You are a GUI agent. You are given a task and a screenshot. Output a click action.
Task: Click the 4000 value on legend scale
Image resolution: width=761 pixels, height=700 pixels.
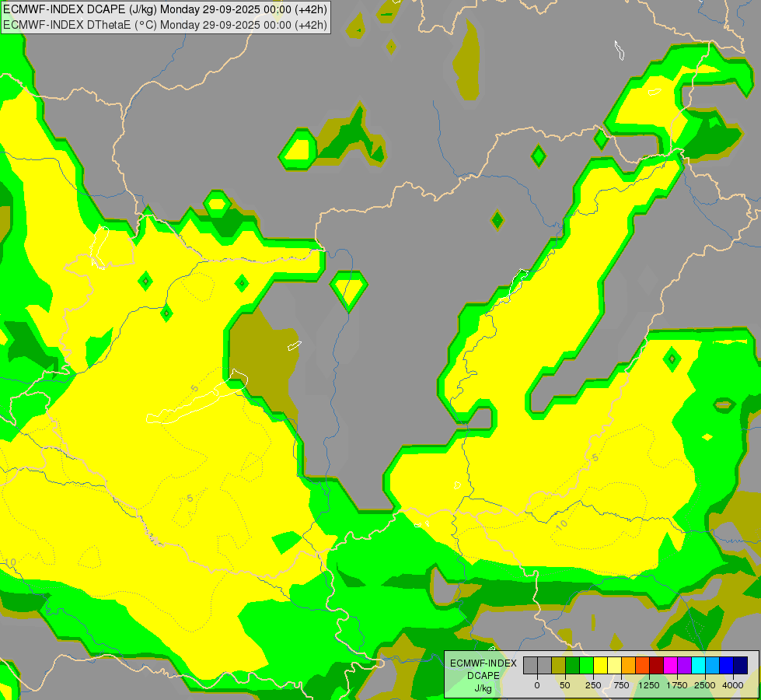point(732,685)
